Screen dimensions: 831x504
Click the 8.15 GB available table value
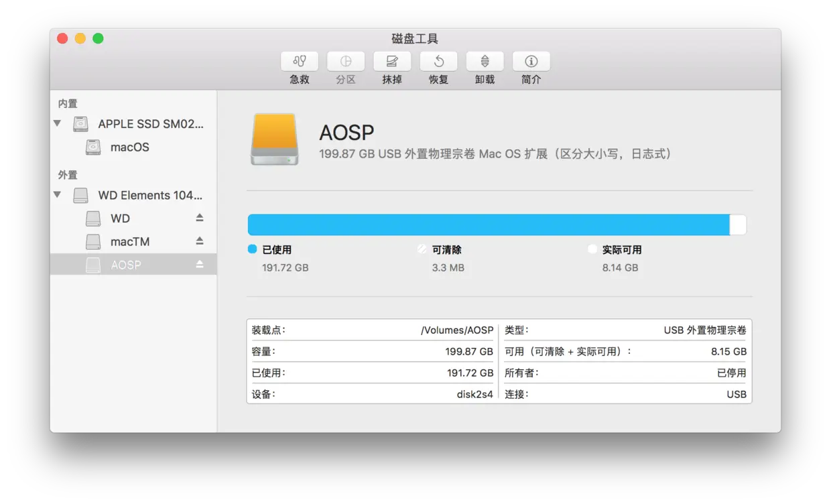tap(729, 352)
